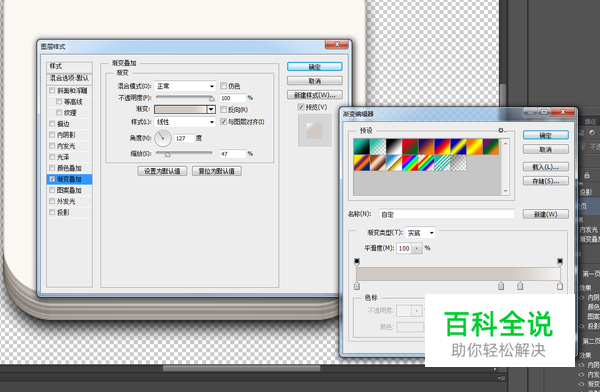600x392 pixels.
Task: Choose the teal transparent stripes preset
Action: click(x=442, y=163)
